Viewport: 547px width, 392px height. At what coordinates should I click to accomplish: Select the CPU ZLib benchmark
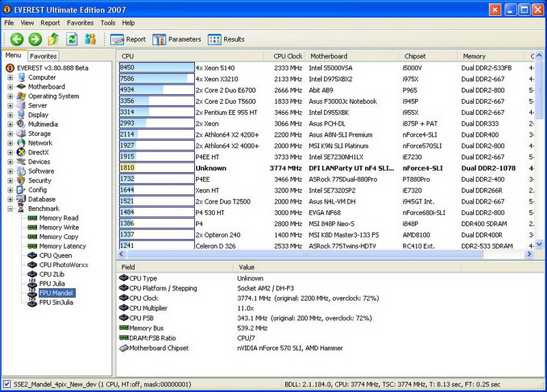[52, 275]
